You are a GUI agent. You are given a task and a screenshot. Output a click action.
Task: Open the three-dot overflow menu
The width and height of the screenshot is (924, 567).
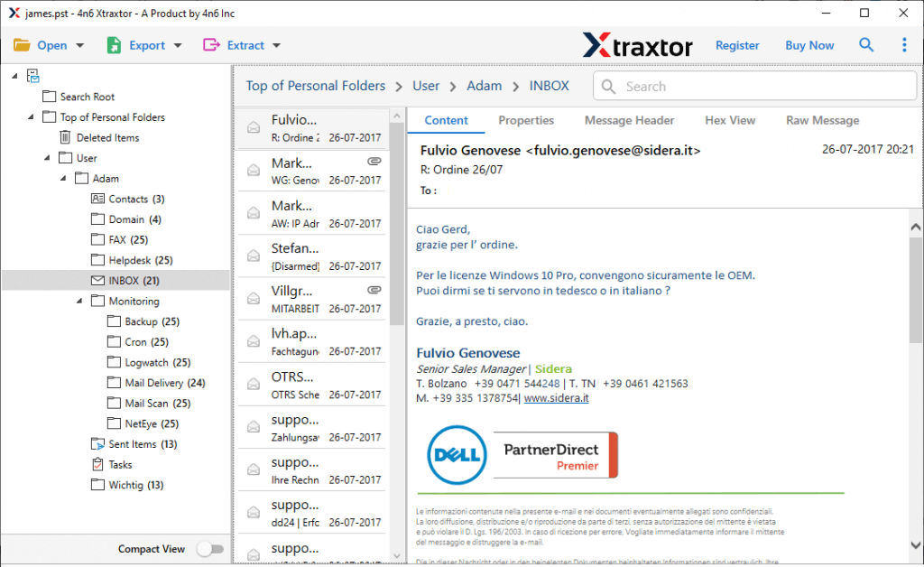tap(904, 44)
